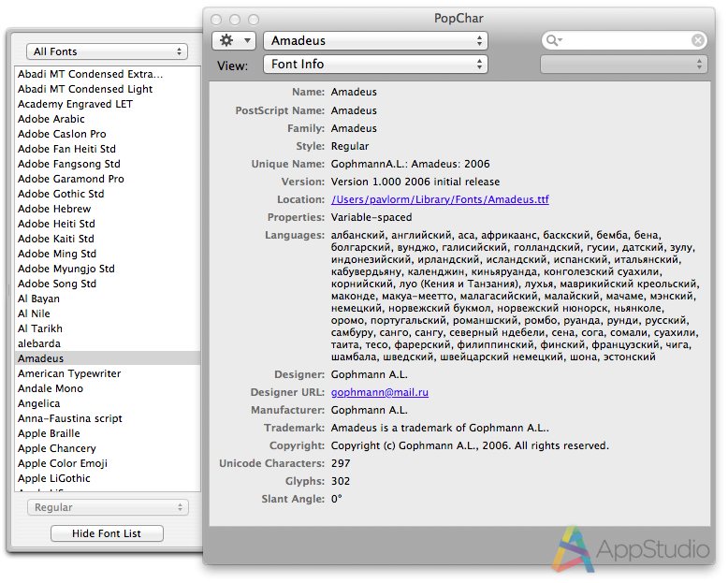The width and height of the screenshot is (728, 583).
Task: Open the View Font Info dropdown
Action: (x=375, y=65)
